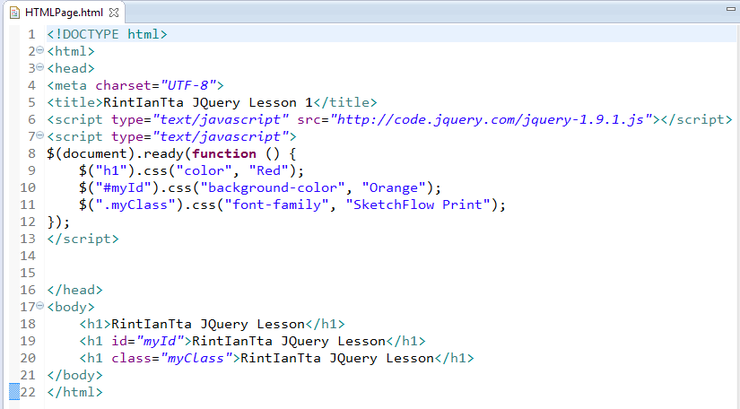This screenshot has height=409, width=740.
Task: Click $(document).ready on line 8
Action: pos(115,154)
